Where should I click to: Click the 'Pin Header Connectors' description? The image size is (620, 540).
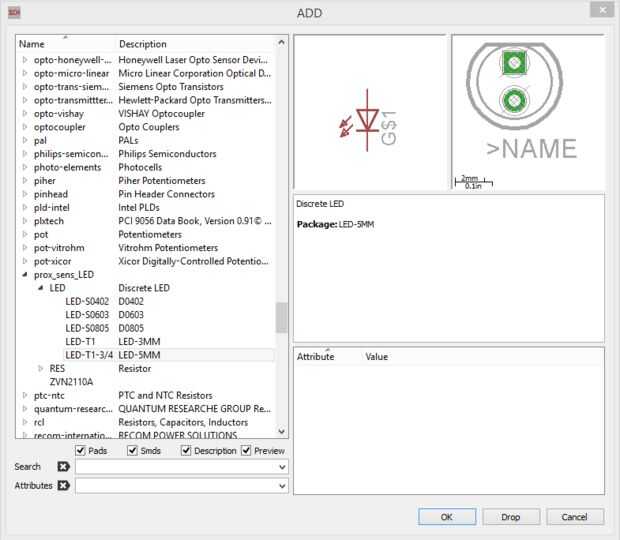tap(166, 194)
